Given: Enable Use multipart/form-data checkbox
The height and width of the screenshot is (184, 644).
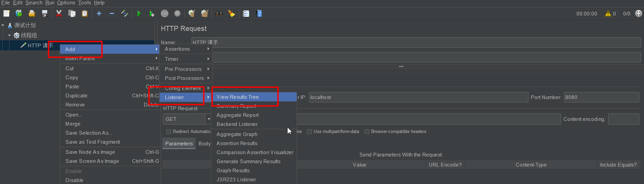Looking at the screenshot, I should tap(309, 132).
